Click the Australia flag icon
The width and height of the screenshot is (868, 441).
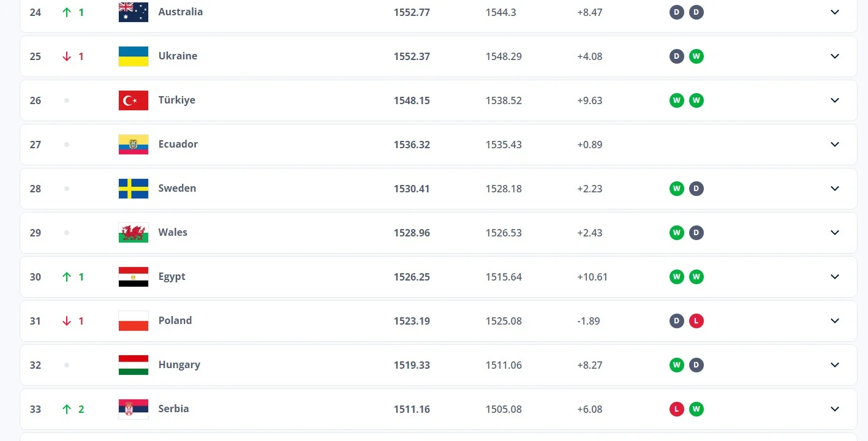pos(134,12)
